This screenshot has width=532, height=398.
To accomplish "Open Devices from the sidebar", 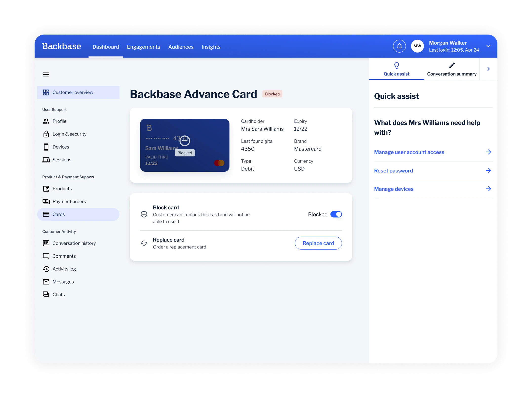I will tap(61, 147).
